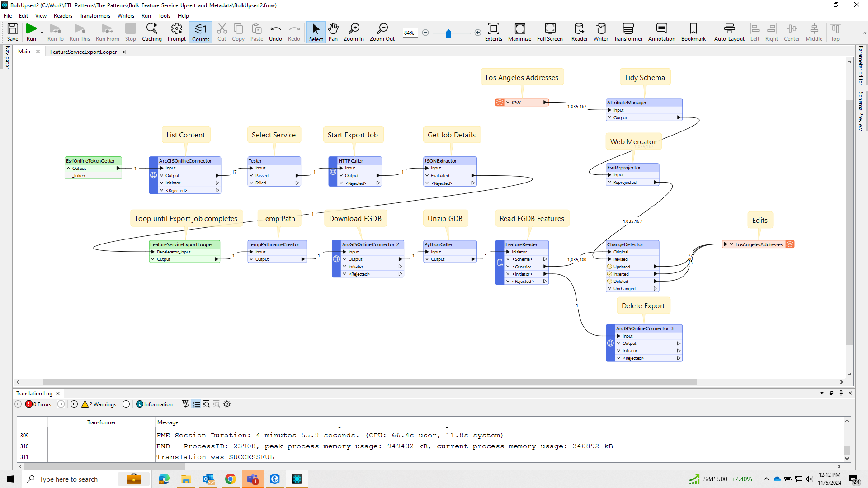The width and height of the screenshot is (868, 488).
Task: Click the Zoom to Extents icon
Action: [x=494, y=32]
